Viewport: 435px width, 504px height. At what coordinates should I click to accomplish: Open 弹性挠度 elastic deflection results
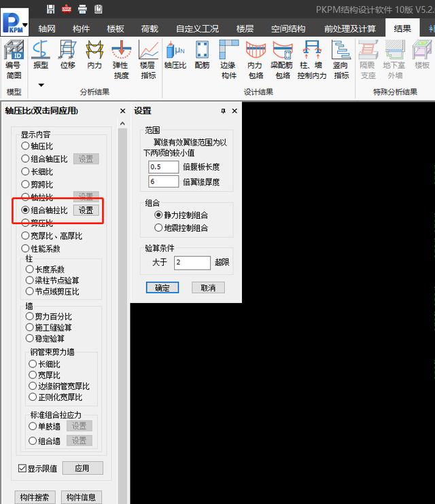[x=121, y=60]
